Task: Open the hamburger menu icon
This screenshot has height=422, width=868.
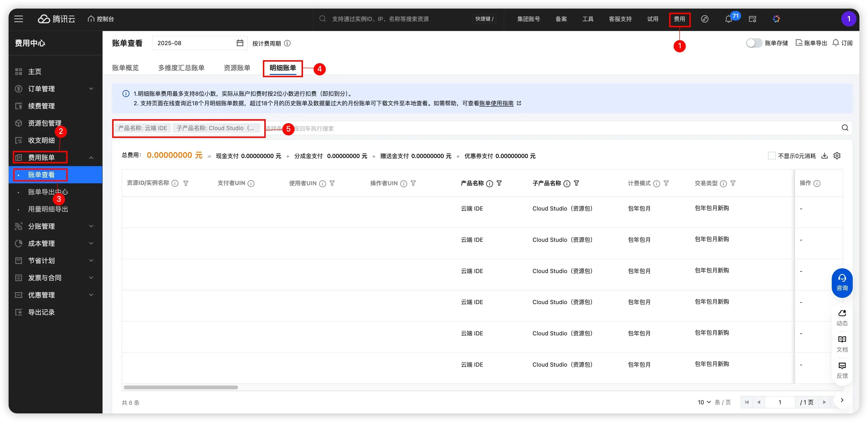Action: click(x=19, y=19)
